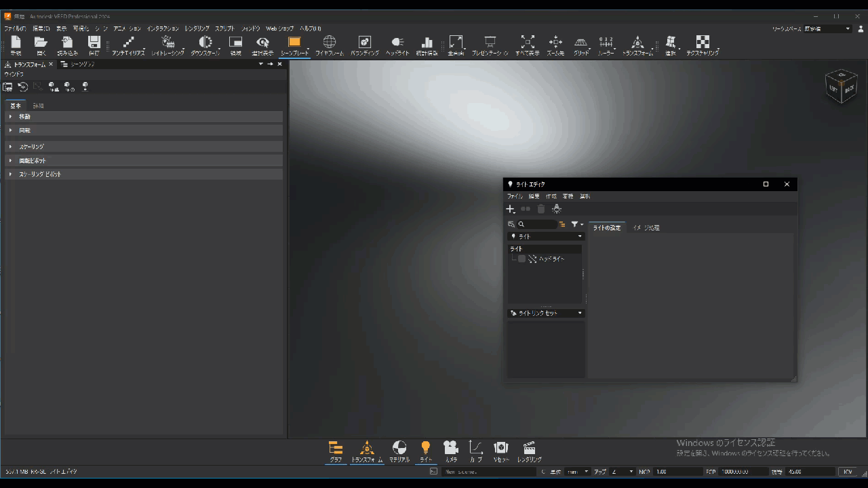Click the first icon in Transform panel toolbar
The image size is (868, 488).
[8, 87]
